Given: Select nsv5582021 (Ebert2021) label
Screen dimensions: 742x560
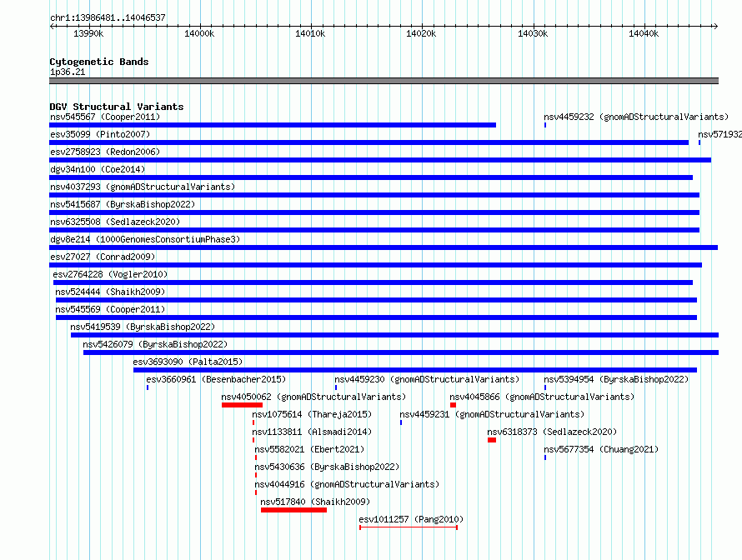Looking at the screenshot, I should [309, 449].
